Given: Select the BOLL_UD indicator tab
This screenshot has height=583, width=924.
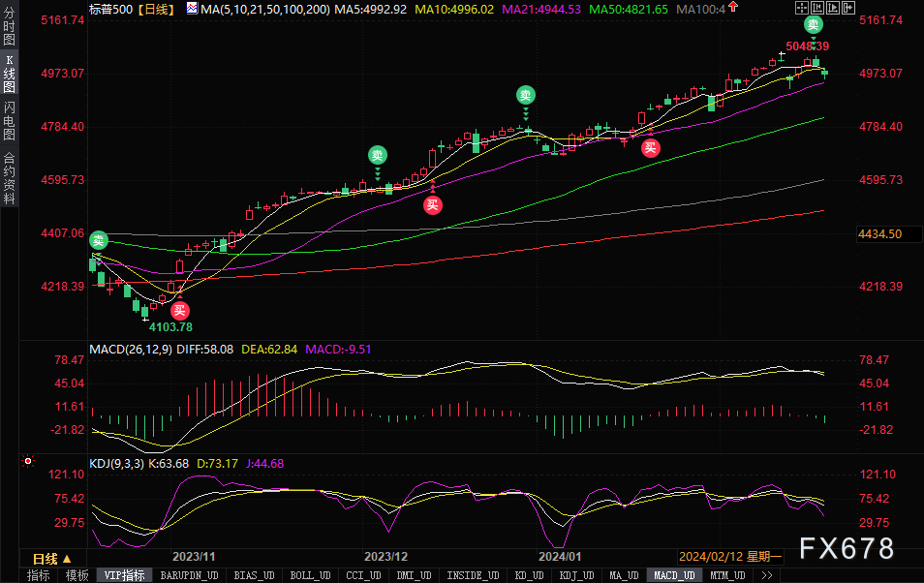Looking at the screenshot, I should pos(310,575).
